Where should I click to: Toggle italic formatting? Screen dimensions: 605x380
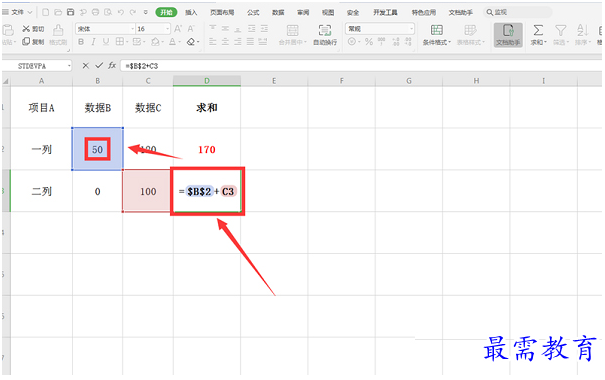pyautogui.click(x=93, y=42)
